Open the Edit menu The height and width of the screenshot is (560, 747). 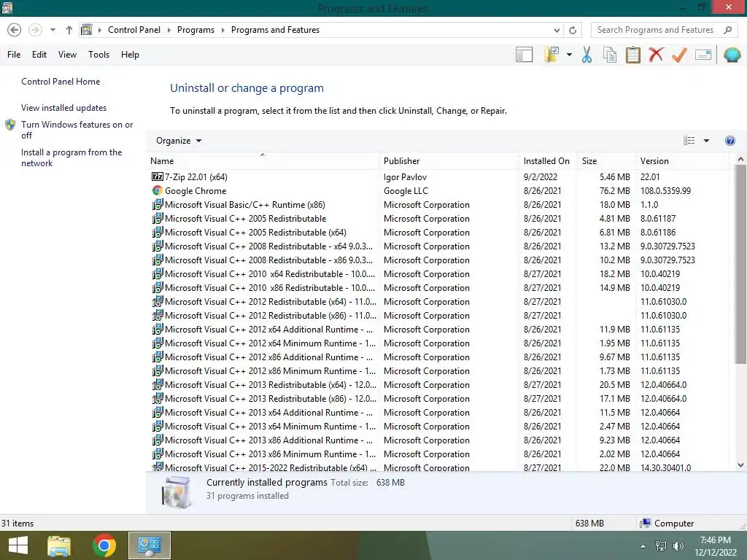point(39,55)
